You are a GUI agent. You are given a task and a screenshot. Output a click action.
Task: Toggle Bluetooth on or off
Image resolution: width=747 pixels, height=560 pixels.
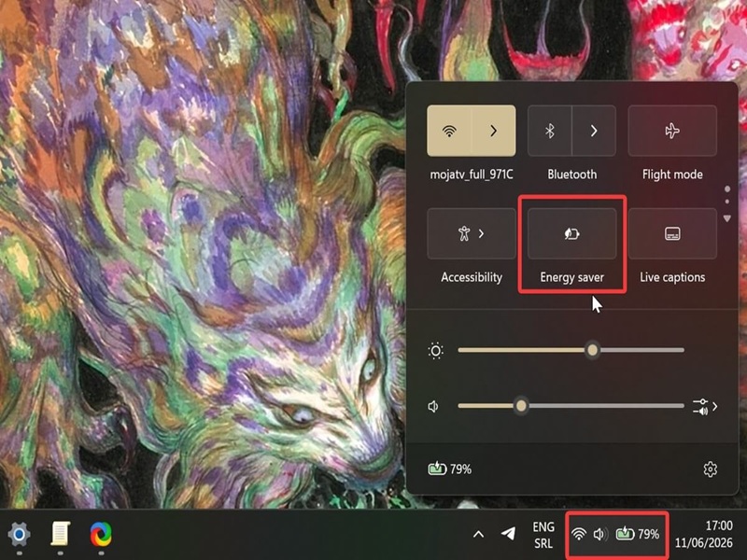tap(550, 131)
